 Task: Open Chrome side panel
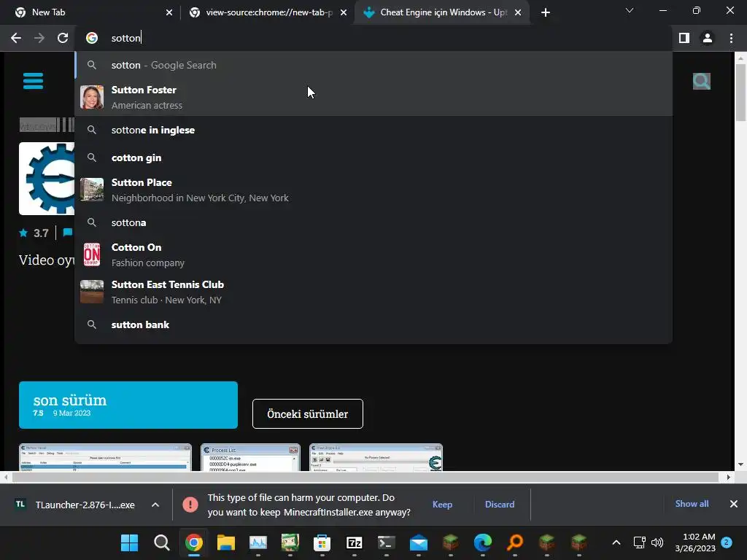pyautogui.click(x=684, y=38)
